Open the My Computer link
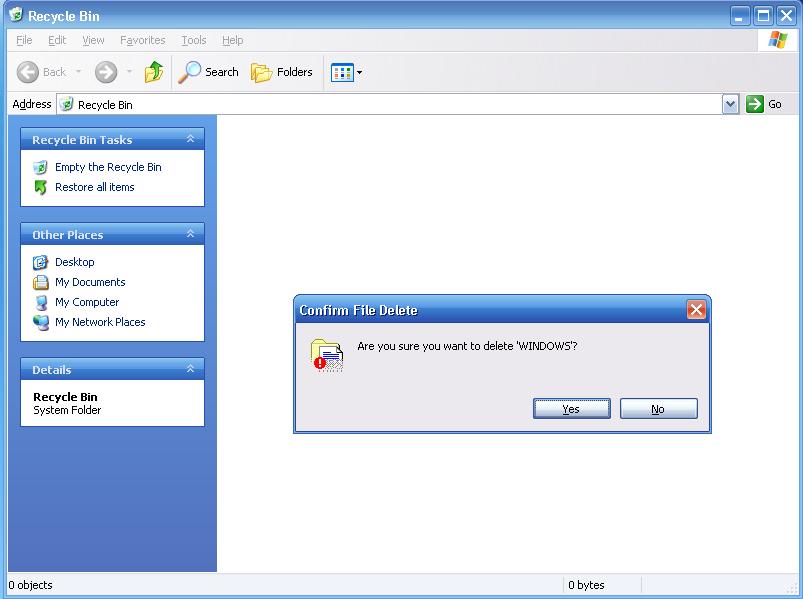803x599 pixels. 87,302
